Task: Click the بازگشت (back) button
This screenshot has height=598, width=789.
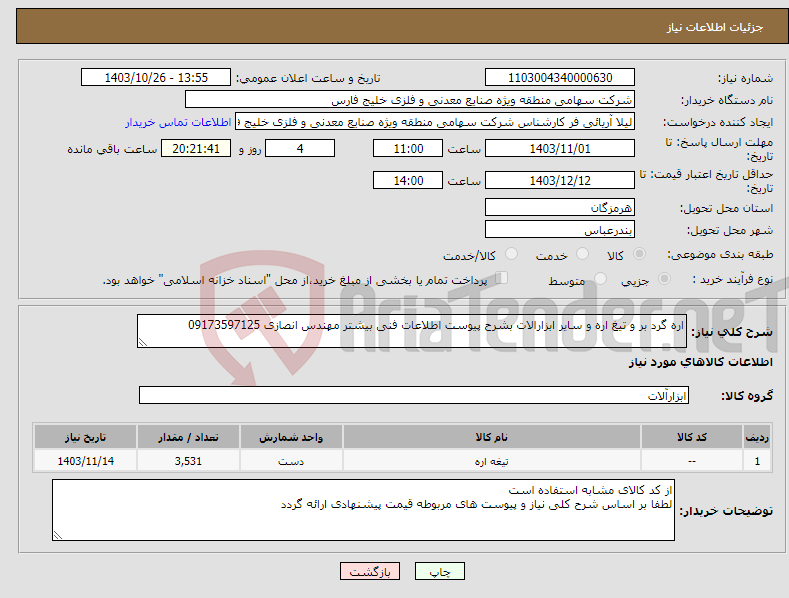Action: [370, 571]
